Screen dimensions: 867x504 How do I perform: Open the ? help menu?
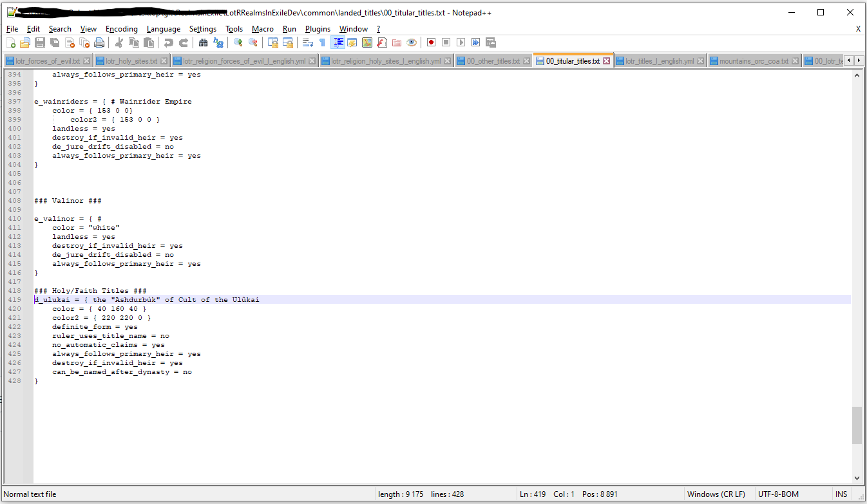379,29
